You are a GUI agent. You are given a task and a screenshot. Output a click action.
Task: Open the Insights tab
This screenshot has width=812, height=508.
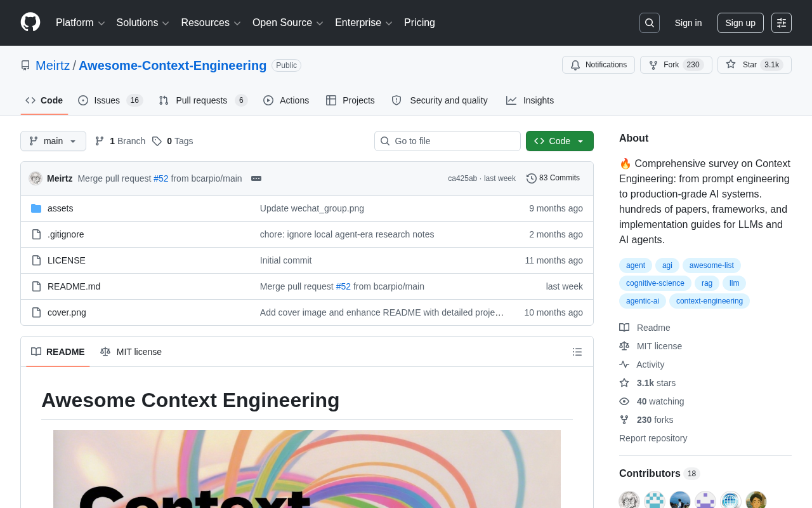(530, 100)
